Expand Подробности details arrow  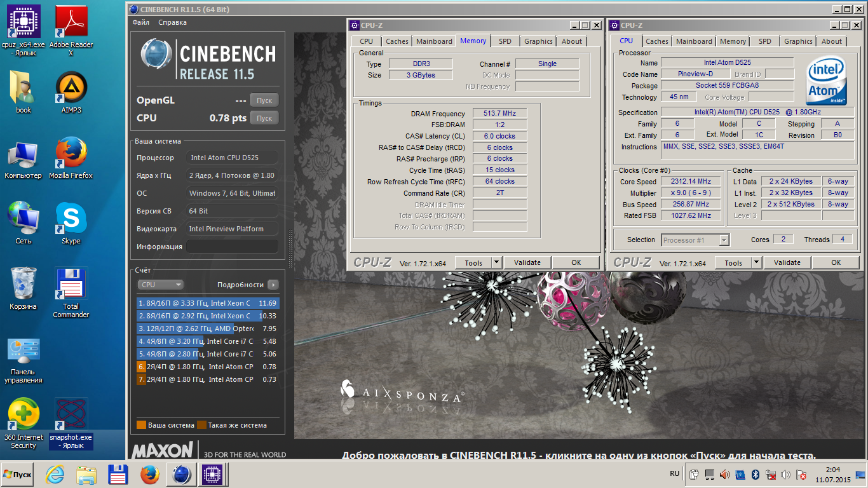click(273, 285)
